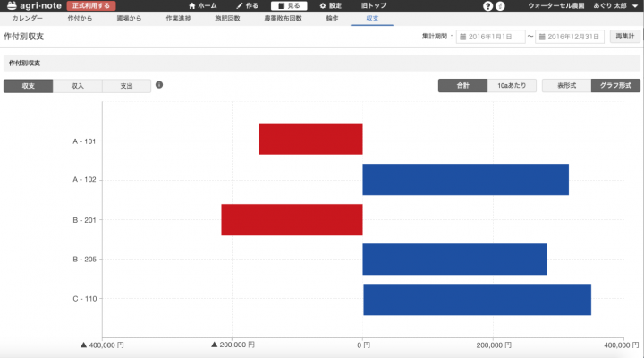This screenshot has height=358, width=644.
Task: Click the red bar for B - 201
Action: (292, 220)
